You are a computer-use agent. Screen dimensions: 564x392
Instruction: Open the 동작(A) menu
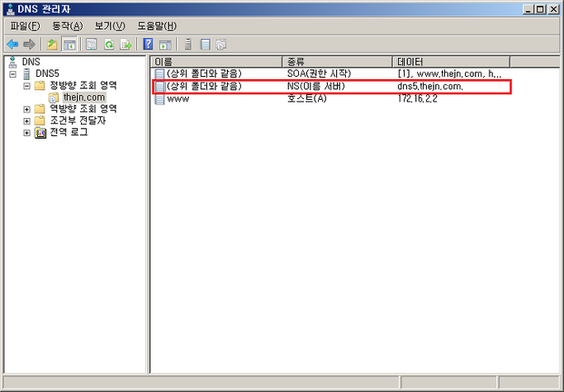coord(68,26)
